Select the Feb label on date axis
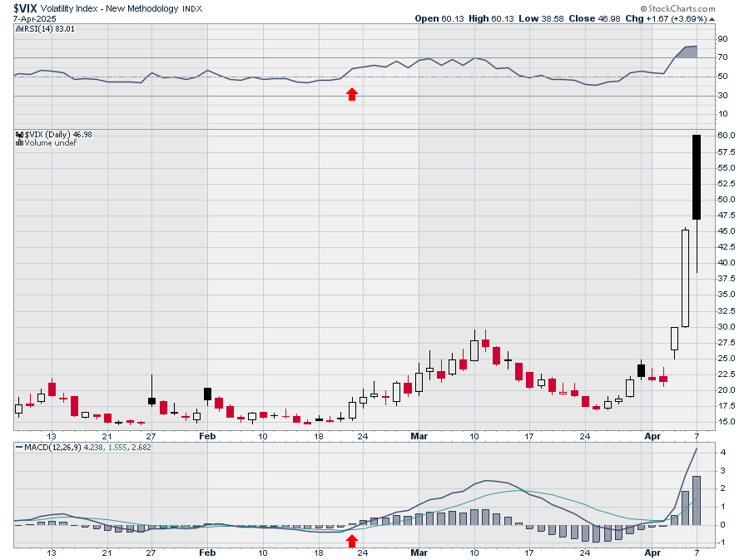The width and height of the screenshot is (749, 560). [207, 436]
